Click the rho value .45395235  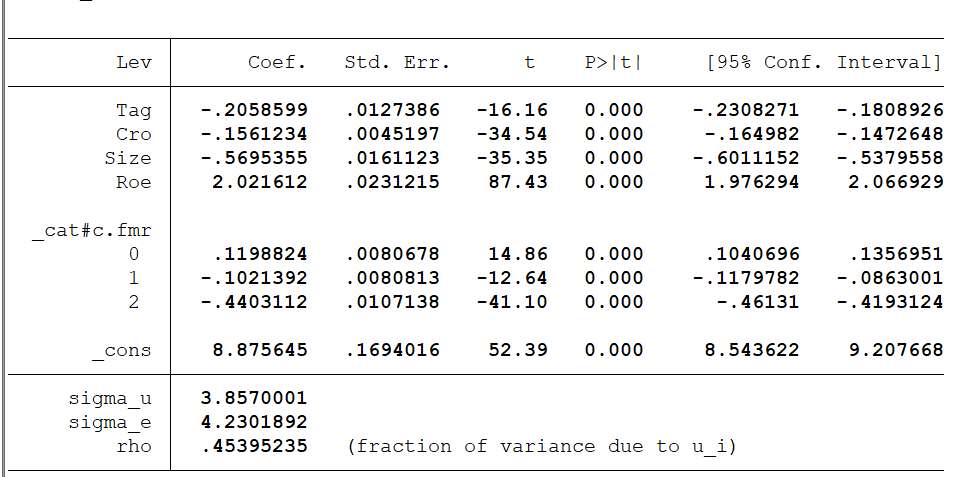coord(254,446)
